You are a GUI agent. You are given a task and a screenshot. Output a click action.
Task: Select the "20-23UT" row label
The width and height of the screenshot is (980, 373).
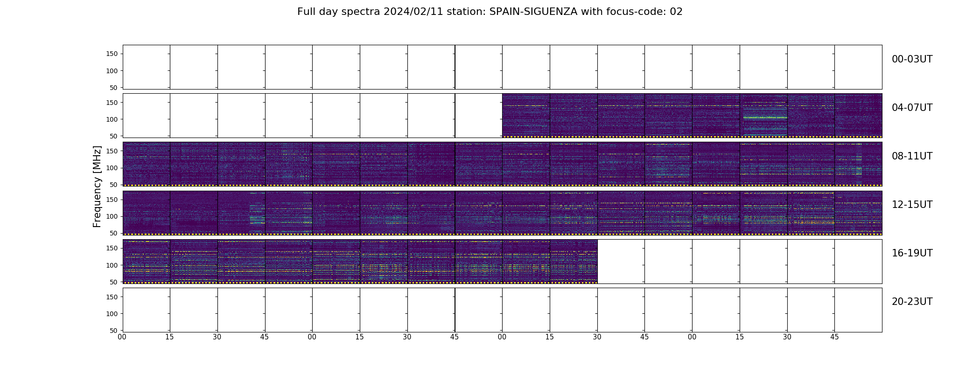click(912, 302)
